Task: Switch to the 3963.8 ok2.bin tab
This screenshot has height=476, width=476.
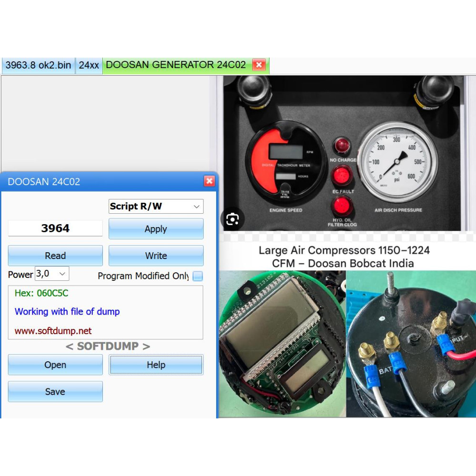Action: click(x=38, y=65)
